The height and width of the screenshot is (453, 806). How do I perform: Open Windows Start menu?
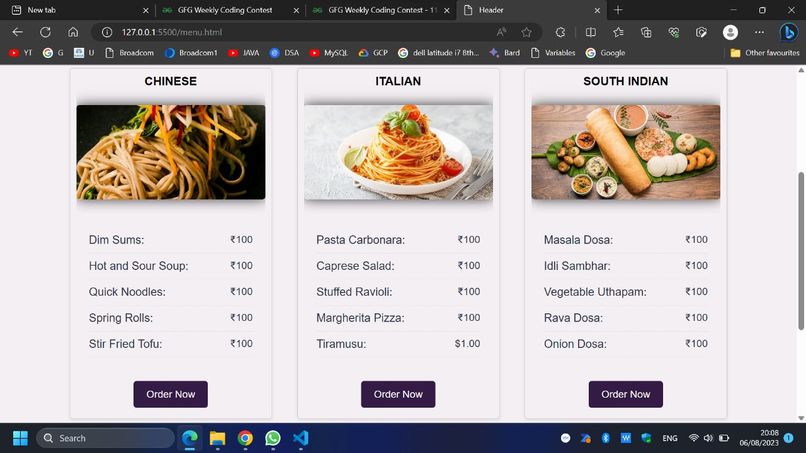(20, 438)
